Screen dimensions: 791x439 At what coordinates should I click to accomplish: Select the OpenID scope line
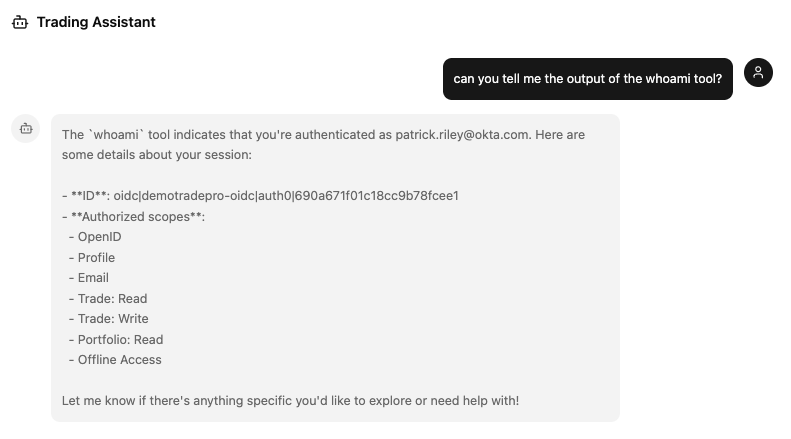[99, 237]
